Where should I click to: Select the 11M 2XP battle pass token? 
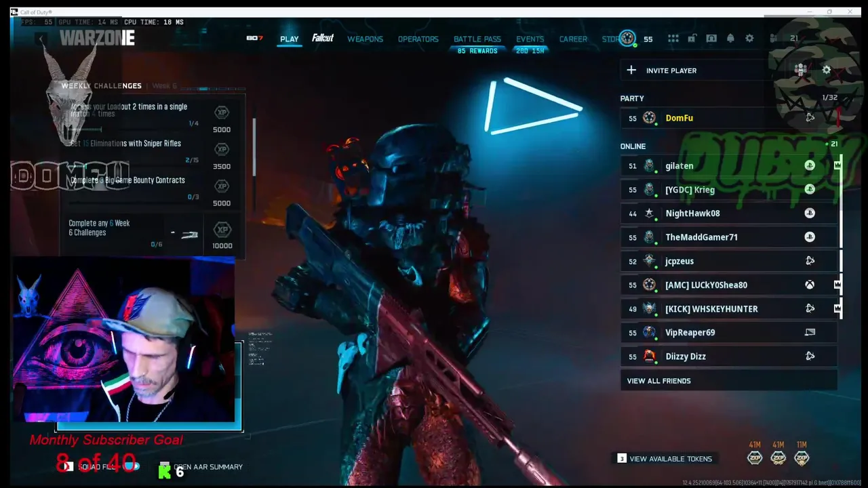click(x=802, y=458)
